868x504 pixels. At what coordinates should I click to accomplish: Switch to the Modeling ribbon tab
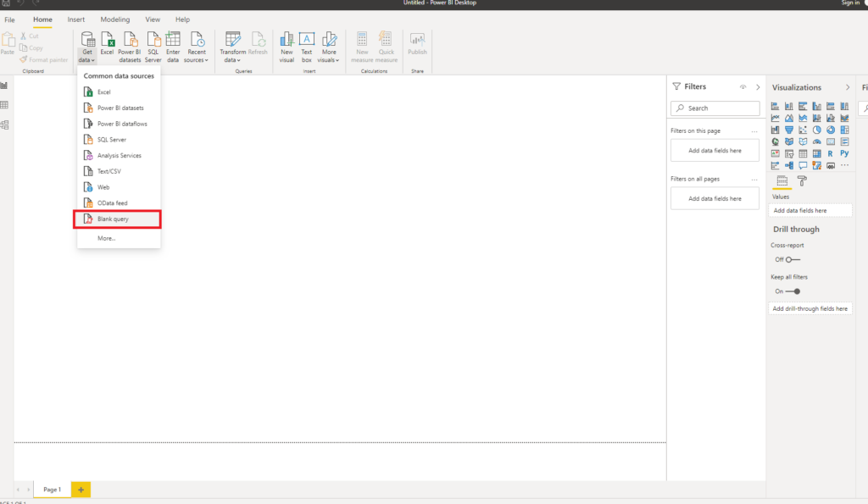coord(115,19)
